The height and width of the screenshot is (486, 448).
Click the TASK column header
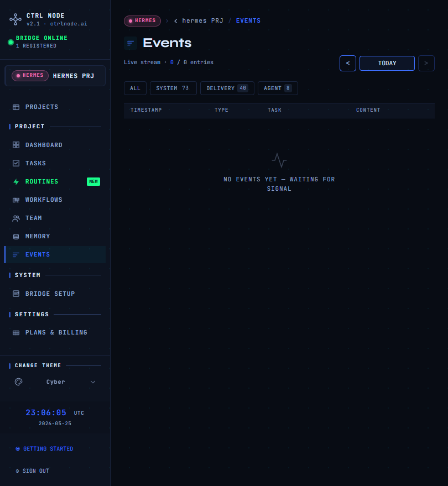[x=274, y=110]
